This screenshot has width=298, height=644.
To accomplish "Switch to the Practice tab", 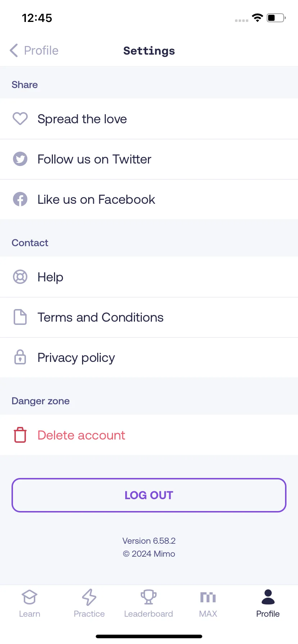I will click(89, 604).
